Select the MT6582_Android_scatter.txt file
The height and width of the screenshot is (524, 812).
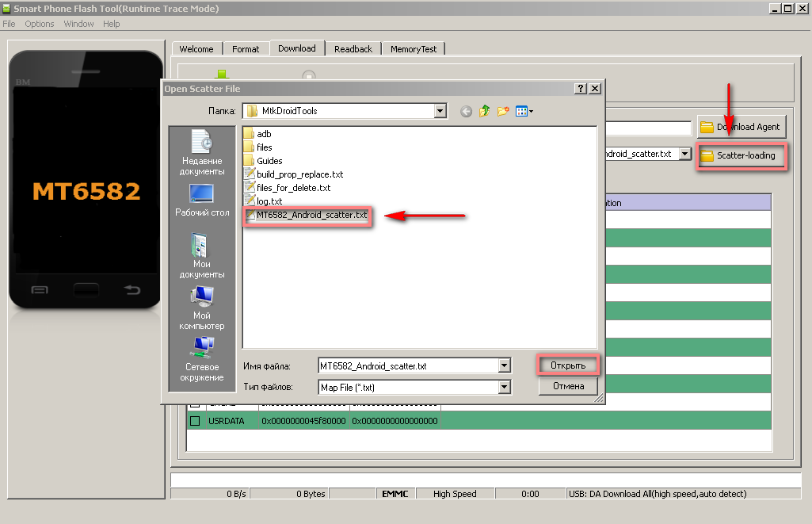coord(311,215)
